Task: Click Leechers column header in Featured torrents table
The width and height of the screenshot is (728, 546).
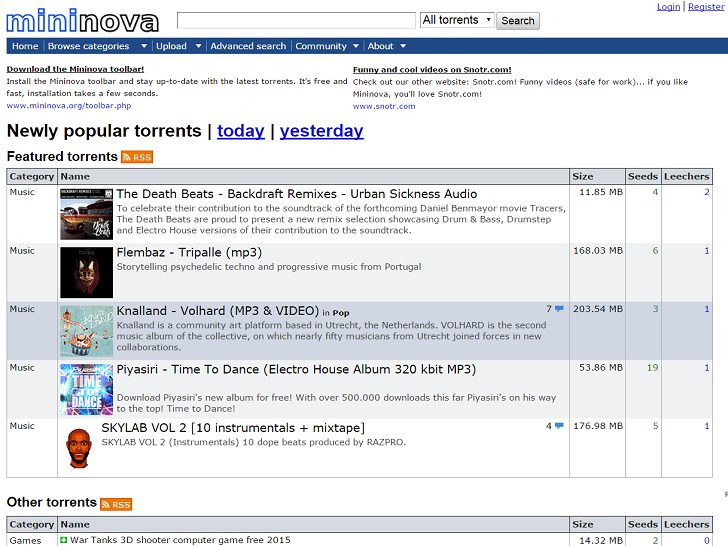Action: 687,176
